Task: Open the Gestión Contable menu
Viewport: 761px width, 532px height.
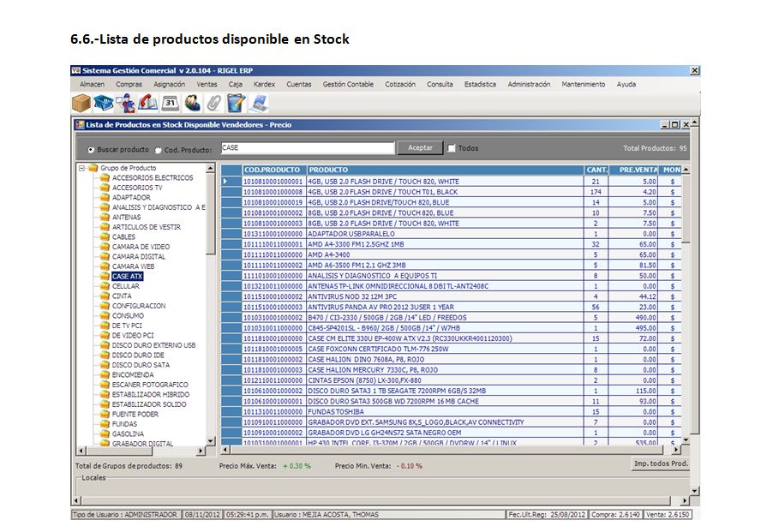Action: click(x=348, y=84)
